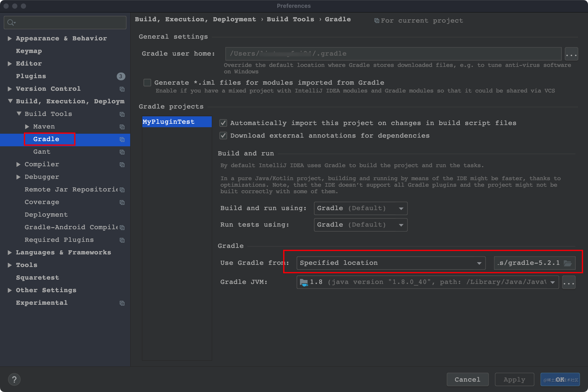Click the folder icon beside the gradle-5.2.1 path
This screenshot has width=588, height=392.
click(x=568, y=263)
